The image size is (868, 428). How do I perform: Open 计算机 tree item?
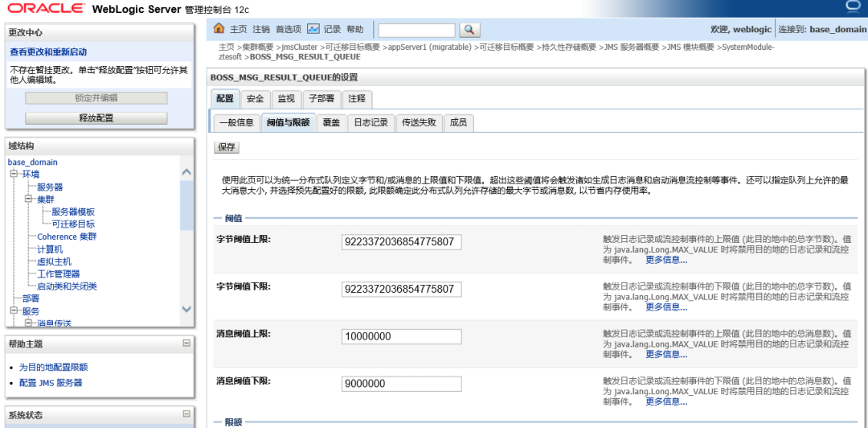(x=50, y=249)
